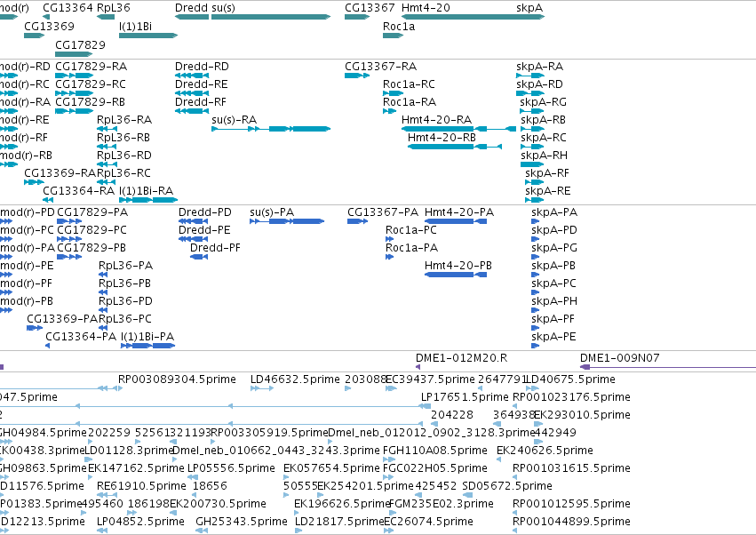
Task: Click the Roc1a gene label
Action: [399, 27]
